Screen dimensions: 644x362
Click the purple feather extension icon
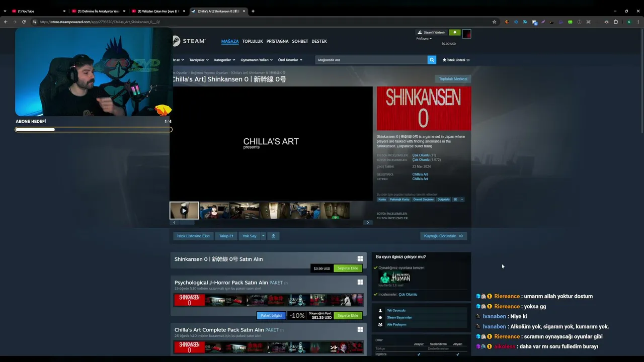pos(543,22)
